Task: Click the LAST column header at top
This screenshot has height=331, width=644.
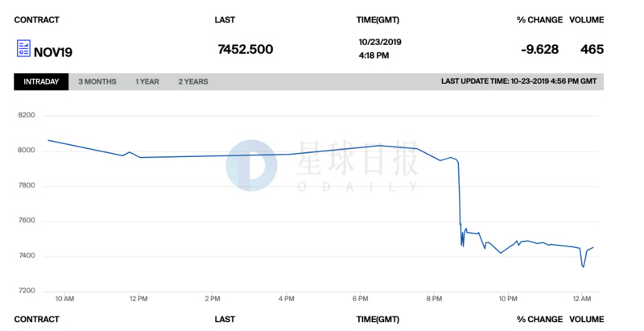Action: [225, 19]
